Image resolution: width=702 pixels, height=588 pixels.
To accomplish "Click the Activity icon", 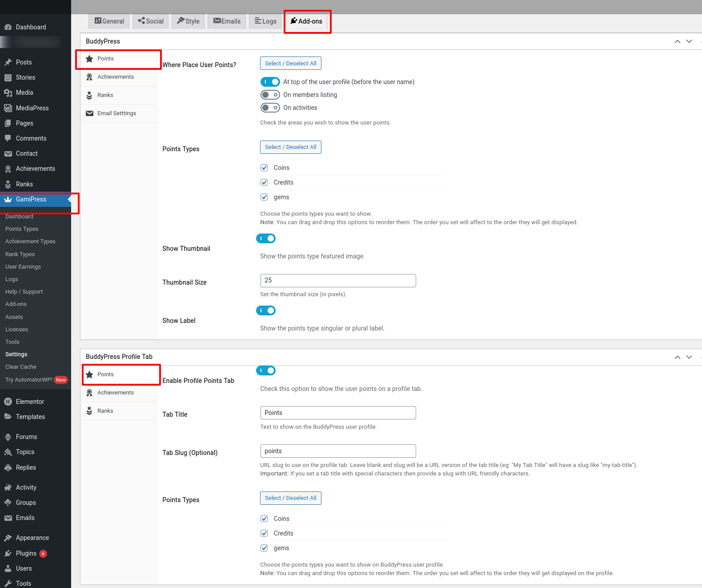I will pos(8,487).
